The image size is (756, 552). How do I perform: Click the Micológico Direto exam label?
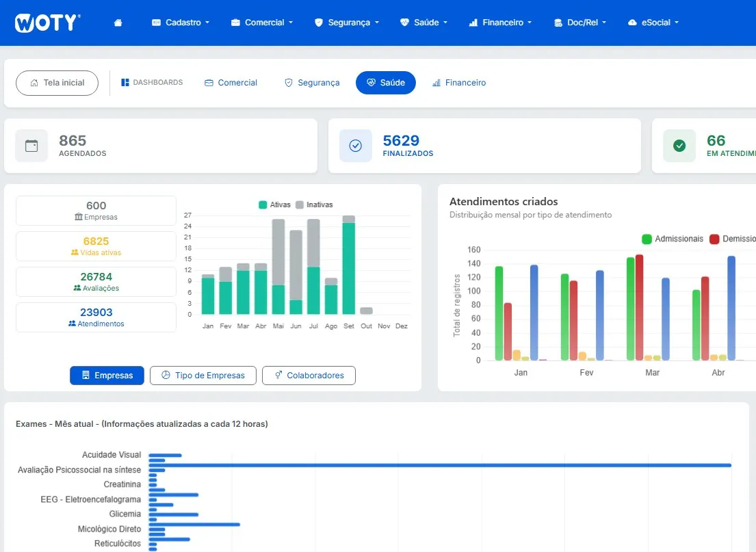109,529
